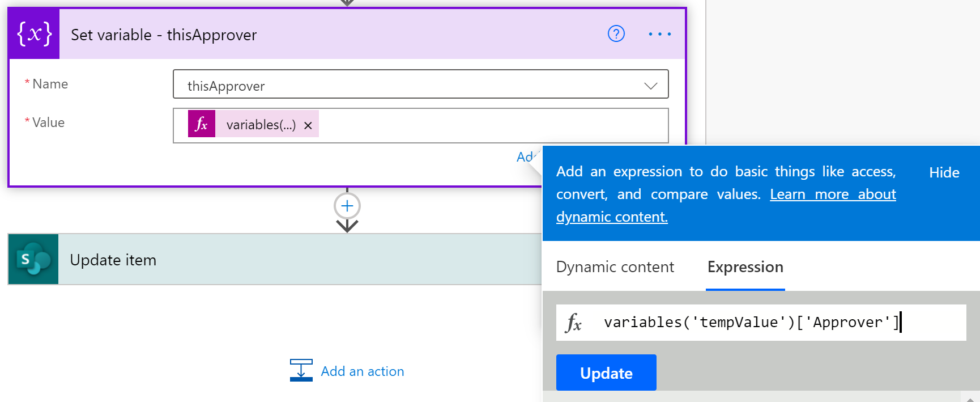Switch to the Dynamic content tab

615,266
